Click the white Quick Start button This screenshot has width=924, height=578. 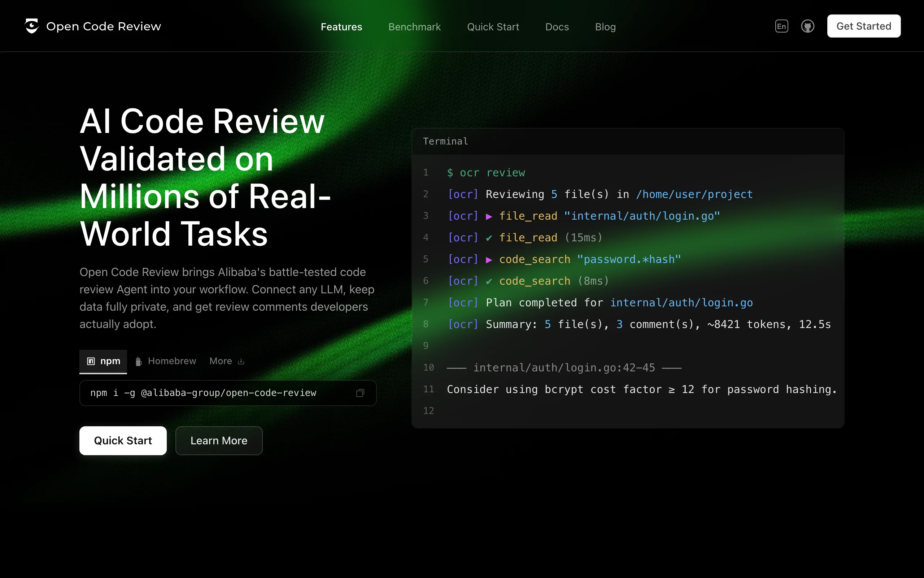[x=123, y=441]
